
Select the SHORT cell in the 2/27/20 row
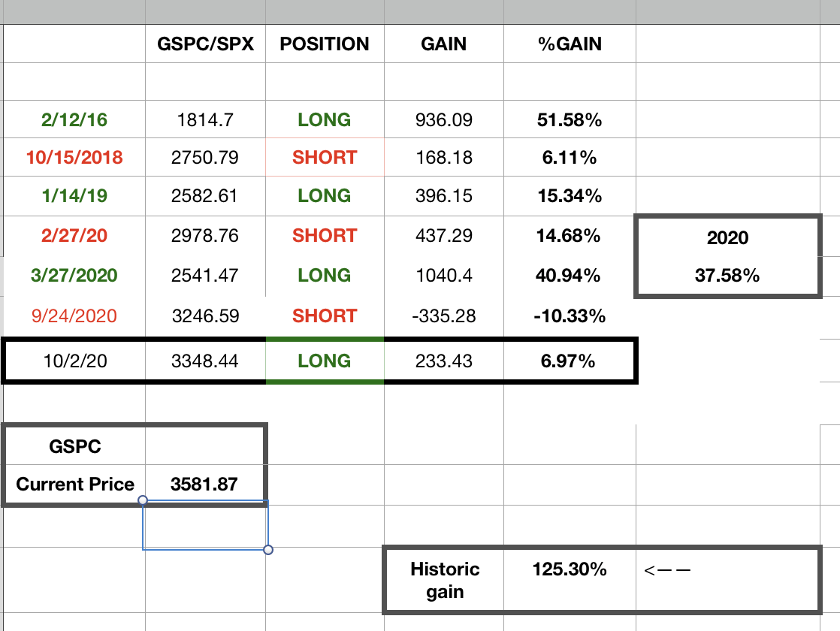(x=325, y=236)
